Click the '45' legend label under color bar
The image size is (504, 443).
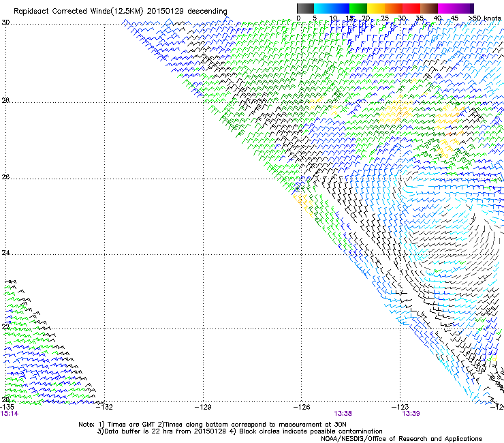[454, 18]
